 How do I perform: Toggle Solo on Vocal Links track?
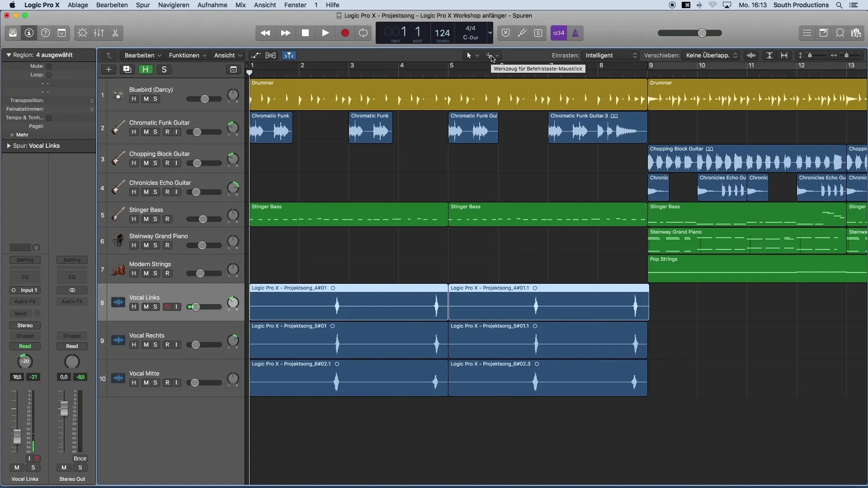pyautogui.click(x=156, y=306)
